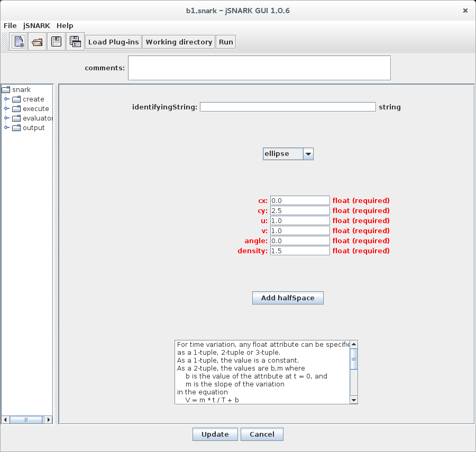Viewport: 476px width, 452px height.
Task: Click the "identifyingString:" label
Action: pyautogui.click(x=164, y=107)
